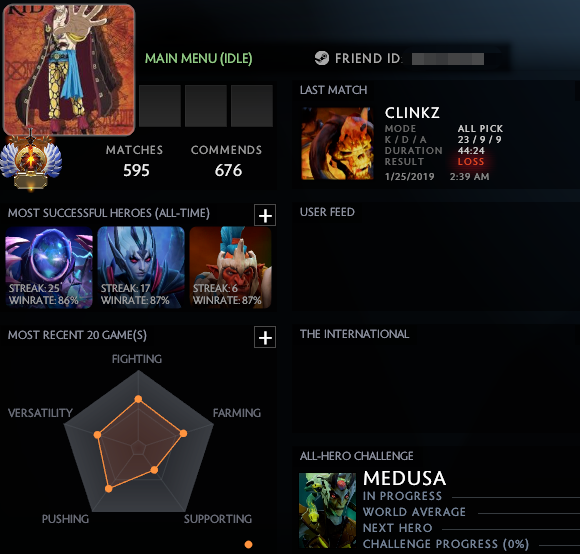
Task: Click the Challenge Progress (0%) bar
Action: pos(559,545)
